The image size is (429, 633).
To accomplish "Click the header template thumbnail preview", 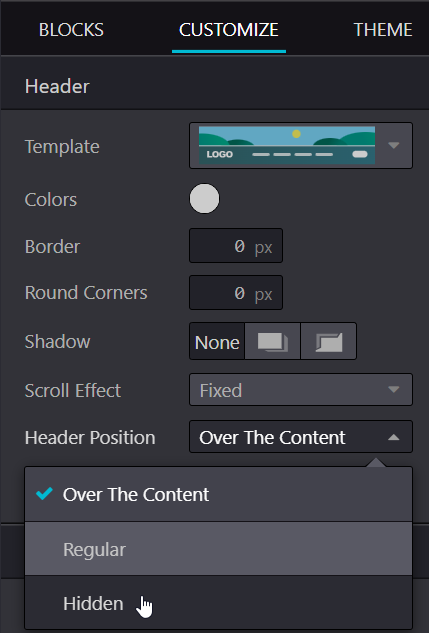I will (287, 145).
